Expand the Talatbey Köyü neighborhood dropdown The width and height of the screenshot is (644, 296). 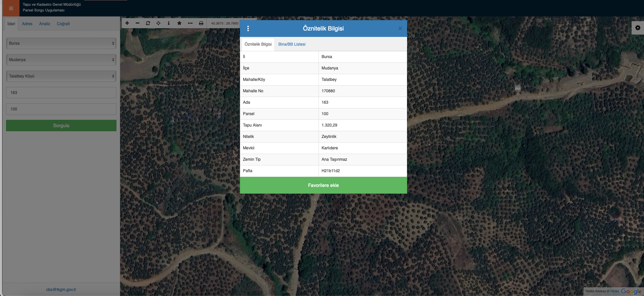[x=61, y=76]
